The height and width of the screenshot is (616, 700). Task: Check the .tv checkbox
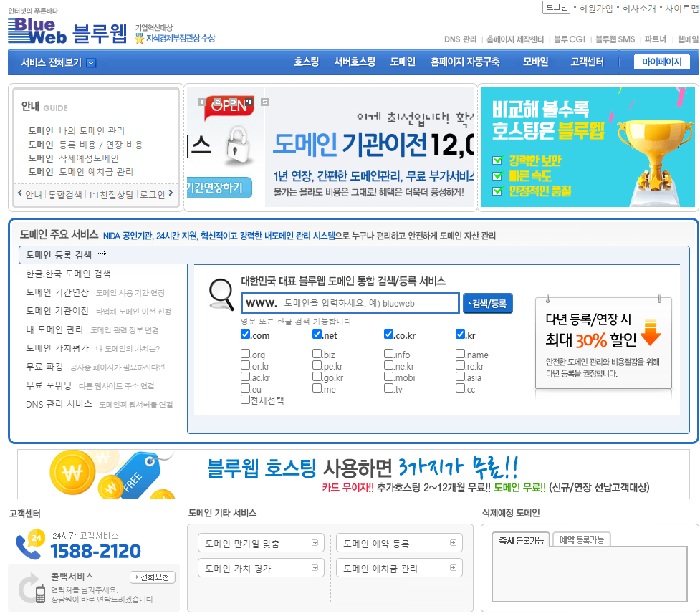pos(388,388)
